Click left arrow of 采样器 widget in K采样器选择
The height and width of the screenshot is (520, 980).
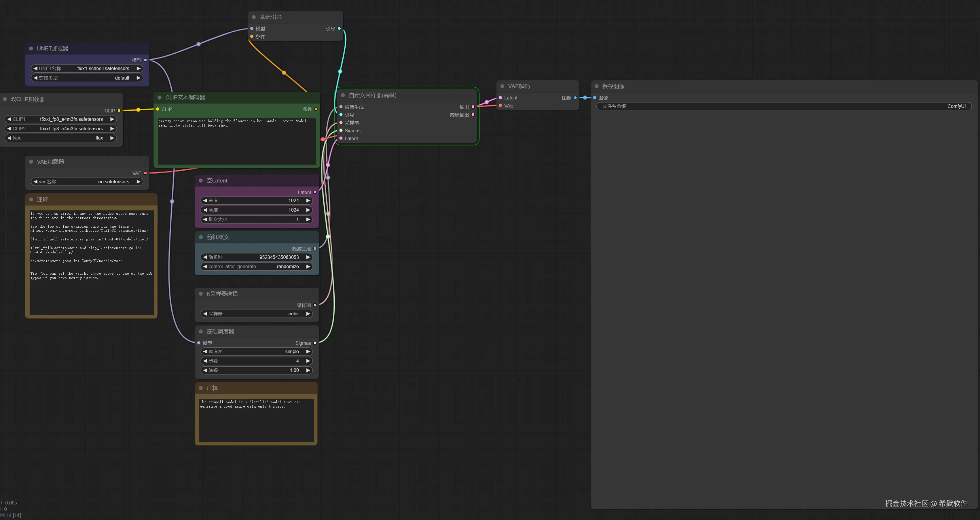pyautogui.click(x=205, y=314)
